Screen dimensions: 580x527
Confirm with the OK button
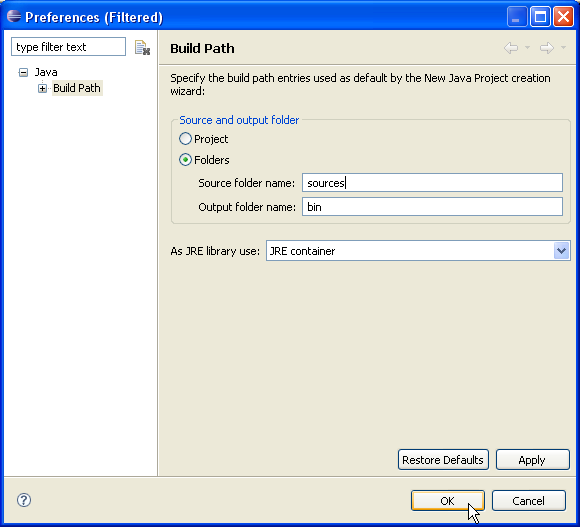click(x=448, y=501)
